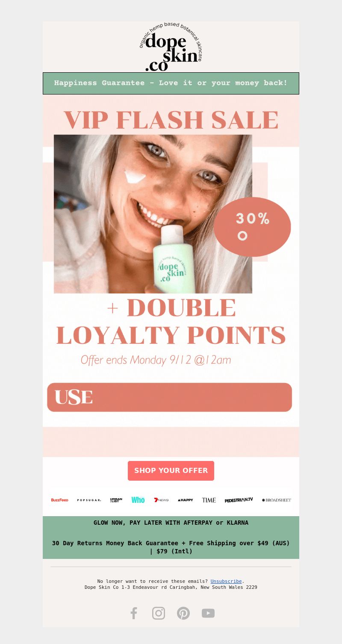Open the smiling woman product photo
The image size is (342, 644).
point(153,214)
